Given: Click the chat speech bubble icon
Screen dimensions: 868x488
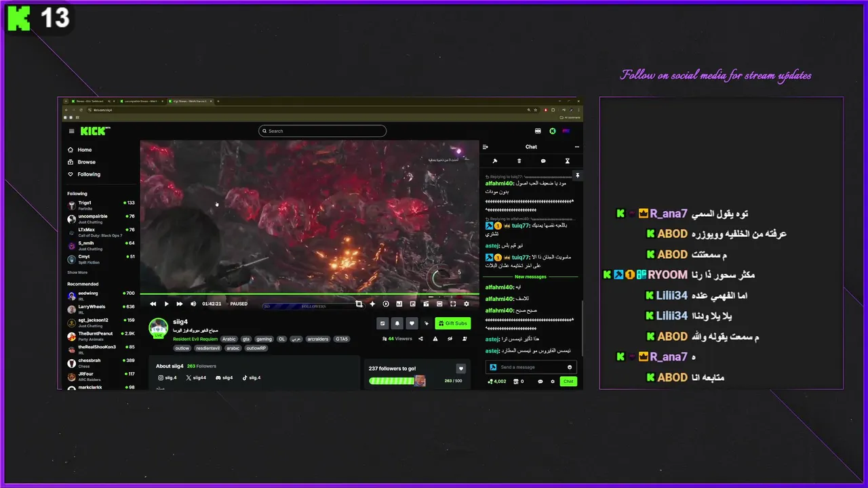Looking at the screenshot, I should (543, 161).
